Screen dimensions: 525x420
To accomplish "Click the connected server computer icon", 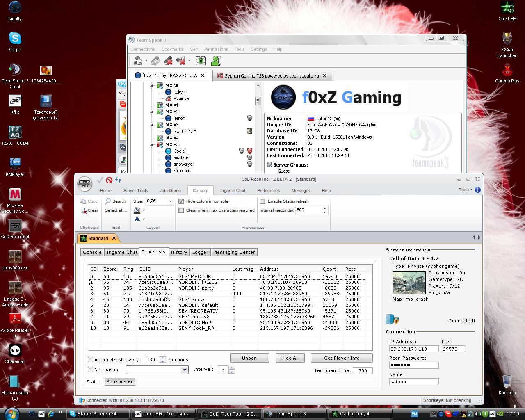I will pos(392,320).
